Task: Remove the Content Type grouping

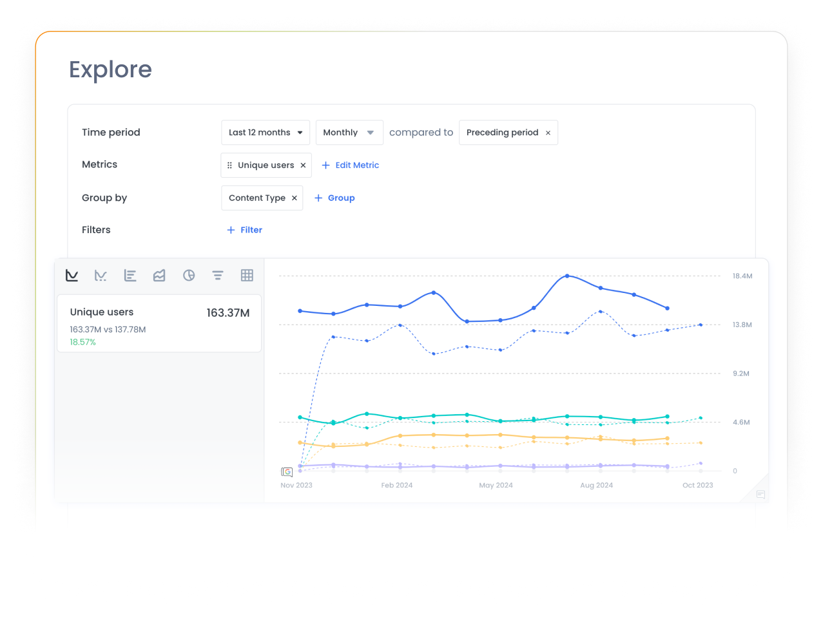Action: [294, 198]
